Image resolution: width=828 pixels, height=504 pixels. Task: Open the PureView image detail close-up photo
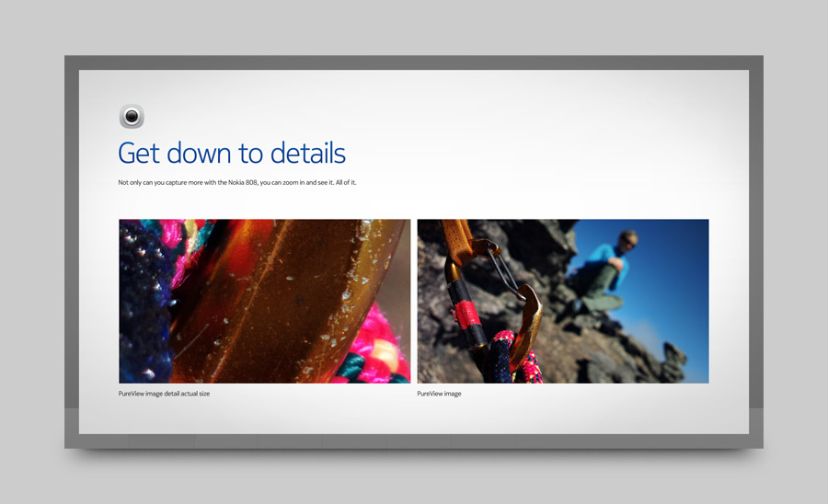(264, 301)
